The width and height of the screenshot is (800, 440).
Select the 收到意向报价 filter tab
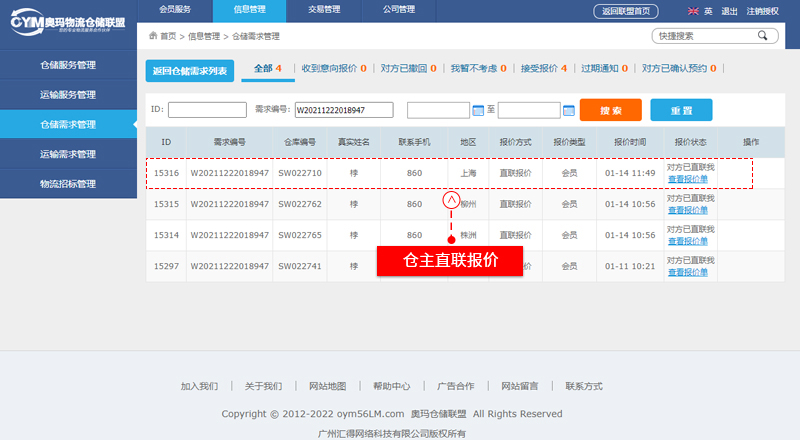click(x=333, y=69)
